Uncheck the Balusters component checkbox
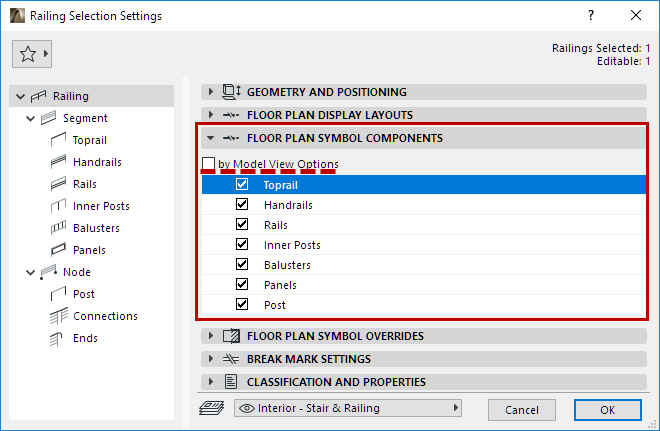 pyautogui.click(x=242, y=265)
